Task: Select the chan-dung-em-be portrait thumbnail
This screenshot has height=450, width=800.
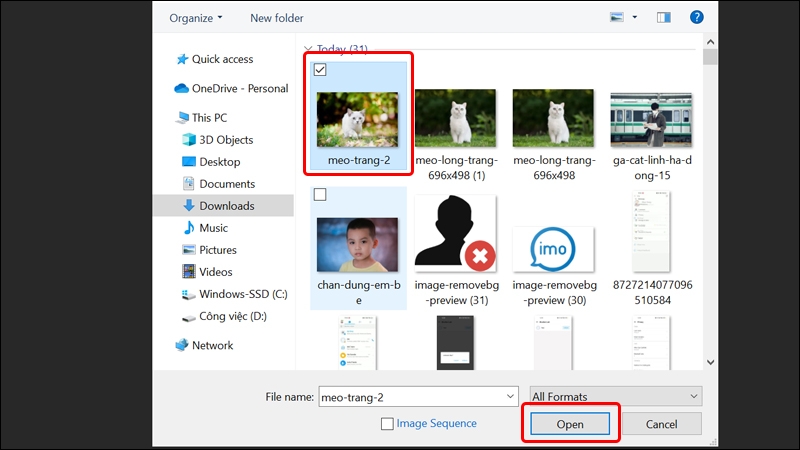Action: pyautogui.click(x=357, y=245)
